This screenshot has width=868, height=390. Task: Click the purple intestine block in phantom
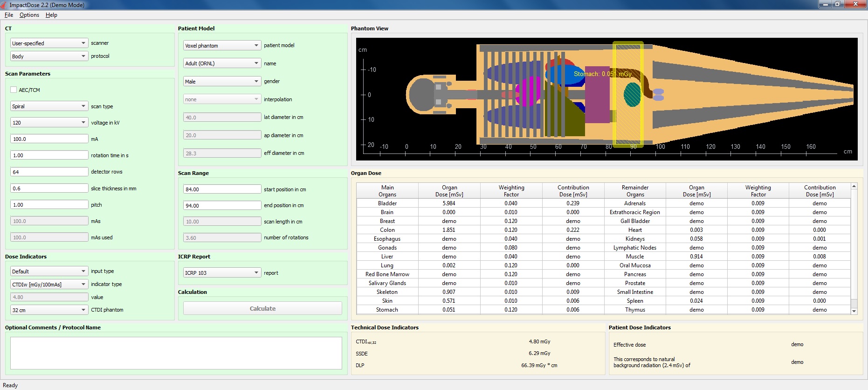tap(597, 95)
